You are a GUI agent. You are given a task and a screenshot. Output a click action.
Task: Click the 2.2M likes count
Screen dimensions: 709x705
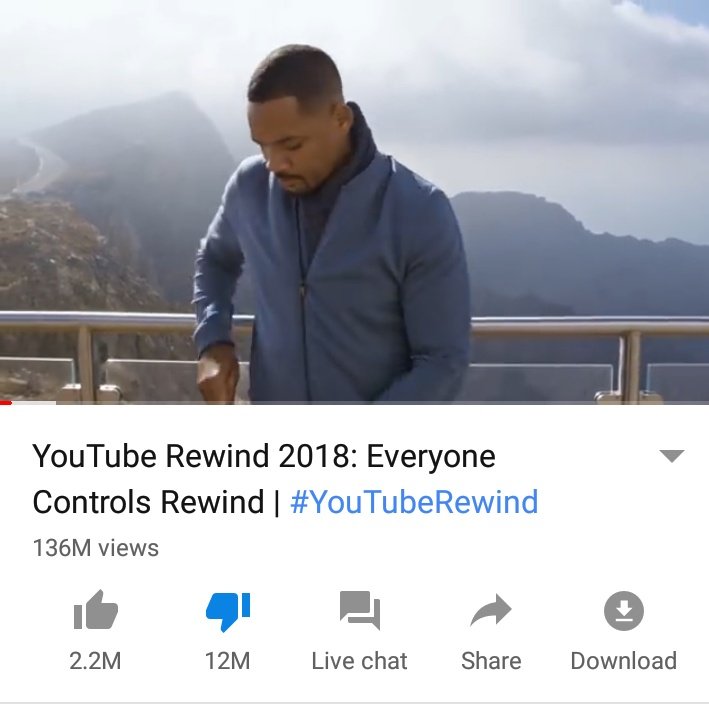click(x=95, y=661)
